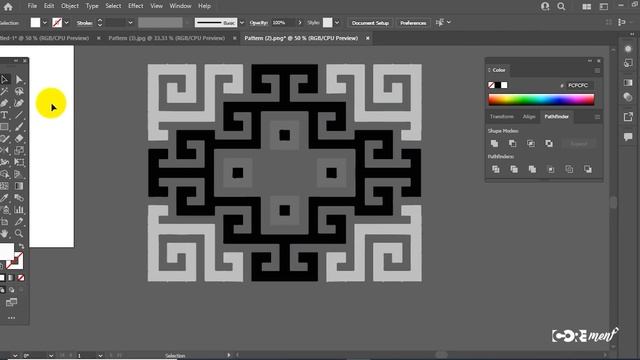
Task: Open the rotation angle dropdown in status bar
Action: [51, 356]
